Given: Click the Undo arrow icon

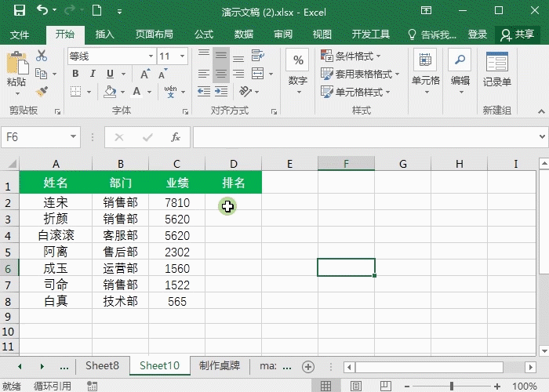Looking at the screenshot, I should (42, 10).
